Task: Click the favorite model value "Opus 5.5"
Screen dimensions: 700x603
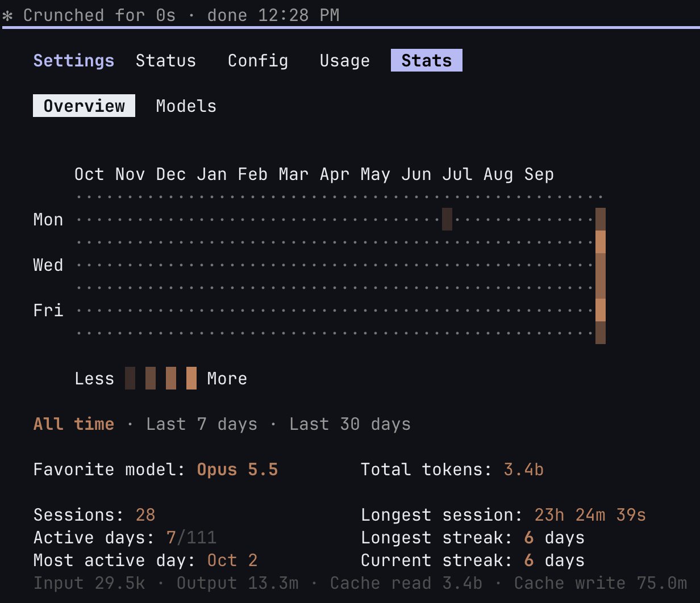Action: click(x=238, y=470)
